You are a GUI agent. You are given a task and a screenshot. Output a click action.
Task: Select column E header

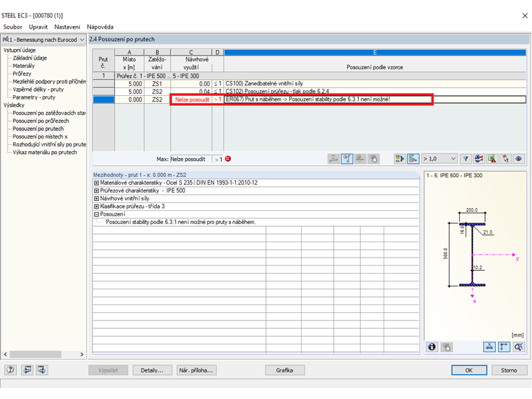[x=375, y=52]
